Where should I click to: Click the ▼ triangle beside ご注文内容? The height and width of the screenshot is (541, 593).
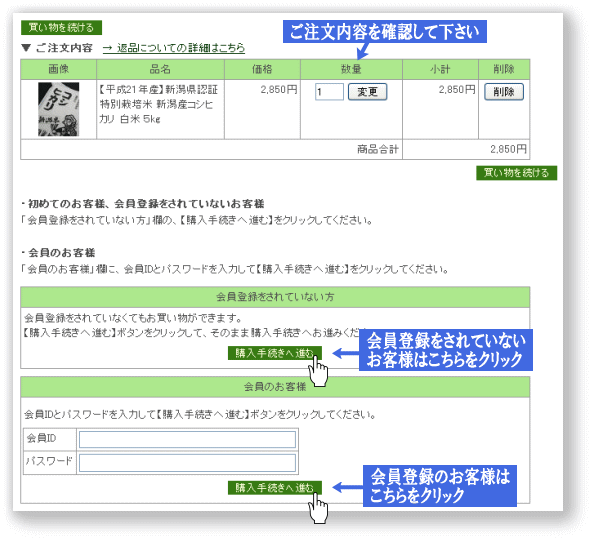pos(26,48)
